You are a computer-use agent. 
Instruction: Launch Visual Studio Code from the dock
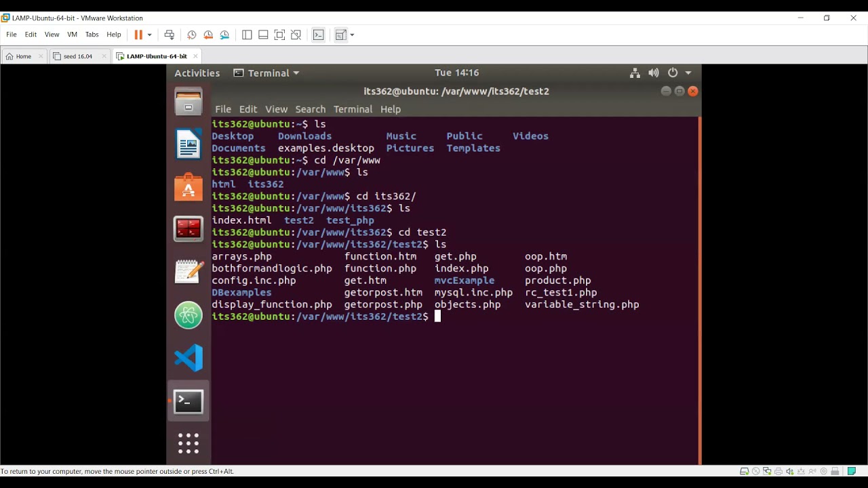tap(189, 358)
